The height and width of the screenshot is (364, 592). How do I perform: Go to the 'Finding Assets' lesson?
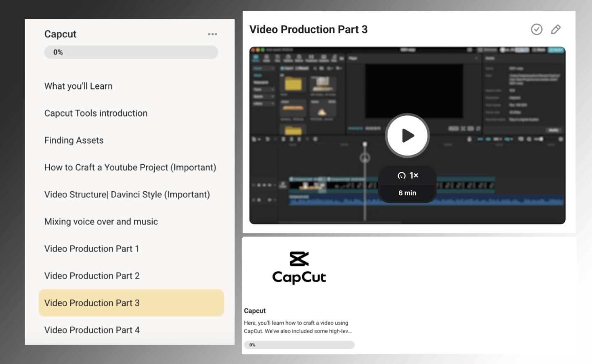(74, 141)
